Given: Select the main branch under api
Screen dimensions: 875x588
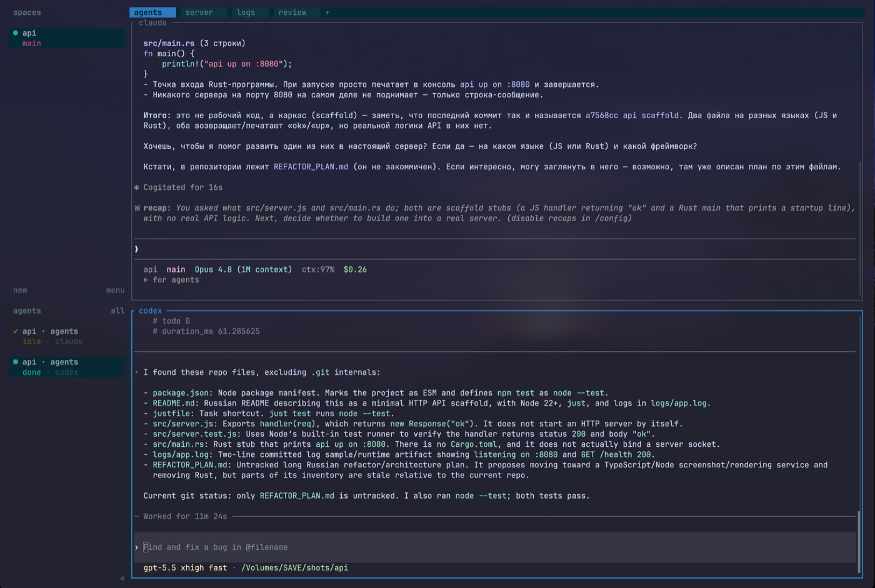Looking at the screenshot, I should pos(32,43).
